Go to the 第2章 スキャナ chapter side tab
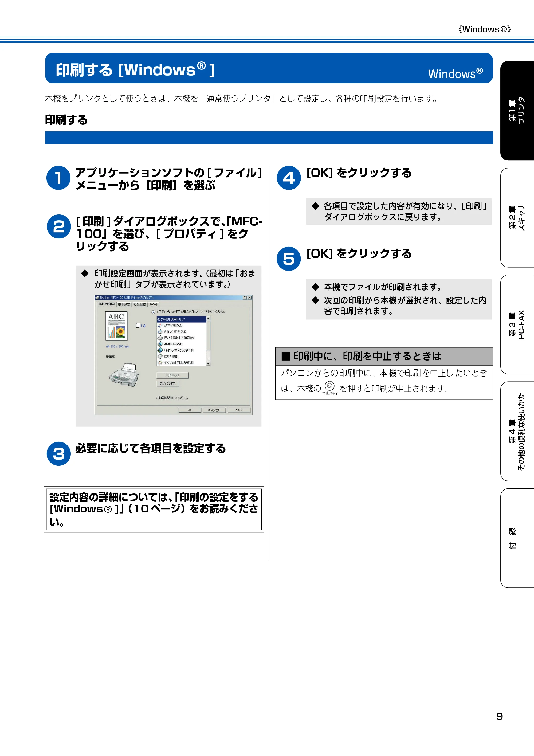Image resolution: width=534 pixels, height=756 pixels. pyautogui.click(x=517, y=218)
